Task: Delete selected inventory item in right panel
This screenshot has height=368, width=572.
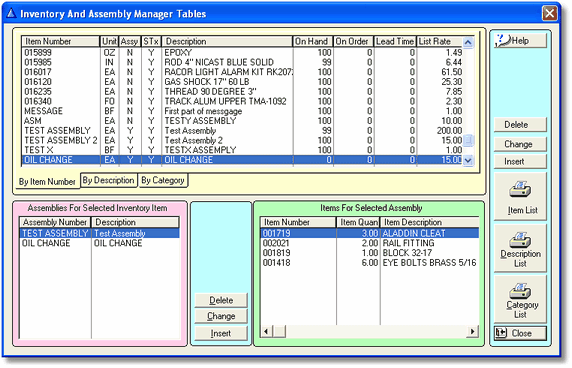Action: coord(520,125)
